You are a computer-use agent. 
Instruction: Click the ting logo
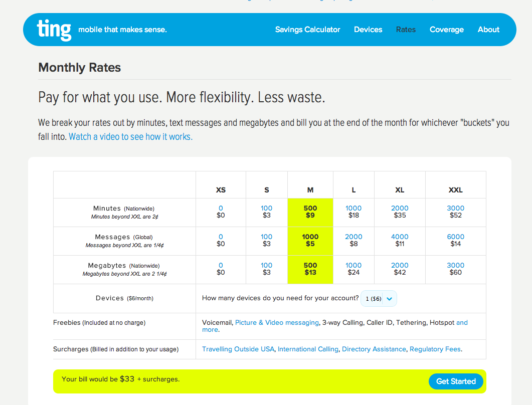pos(54,30)
